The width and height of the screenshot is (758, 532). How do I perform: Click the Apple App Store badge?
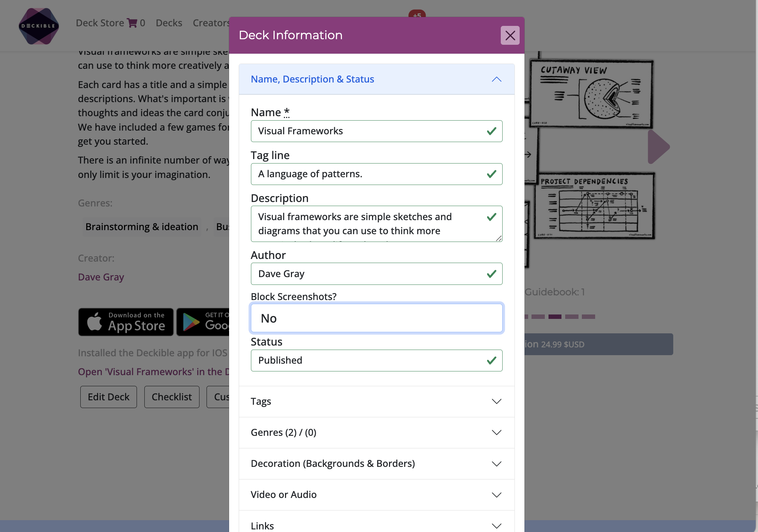tap(126, 322)
